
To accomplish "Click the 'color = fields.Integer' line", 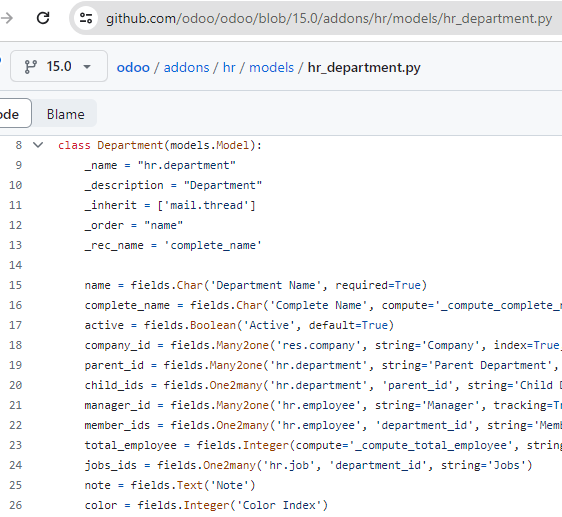I will coord(206,506).
